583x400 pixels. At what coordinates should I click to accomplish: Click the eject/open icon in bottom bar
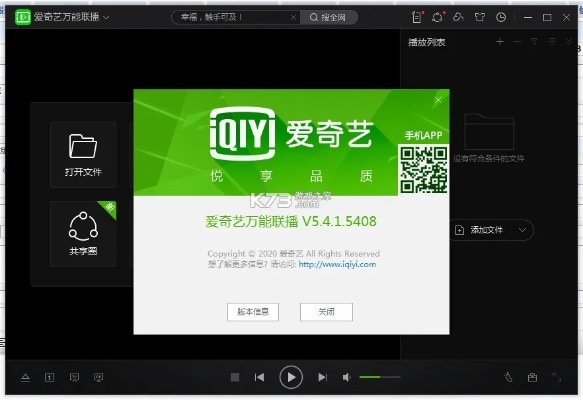click(x=25, y=378)
